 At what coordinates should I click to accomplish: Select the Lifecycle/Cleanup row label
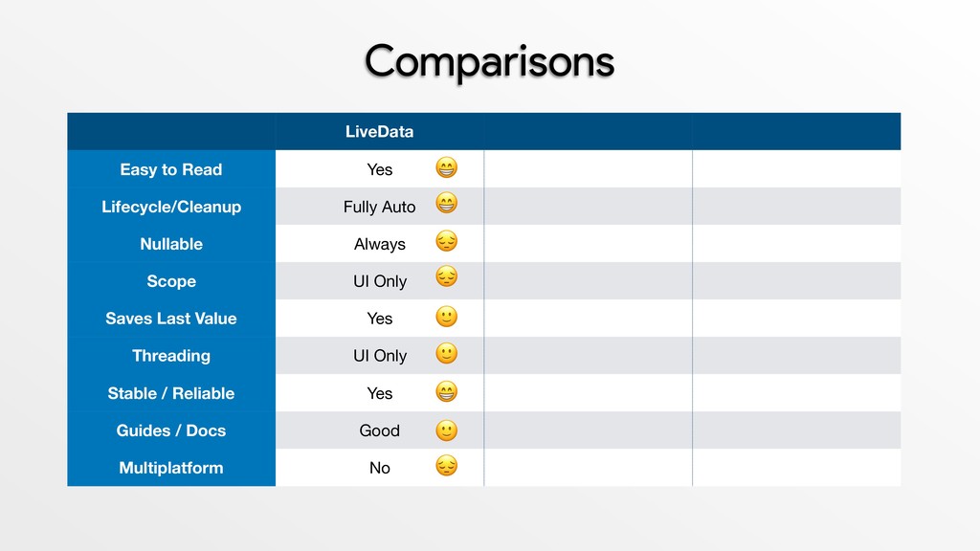tap(171, 207)
